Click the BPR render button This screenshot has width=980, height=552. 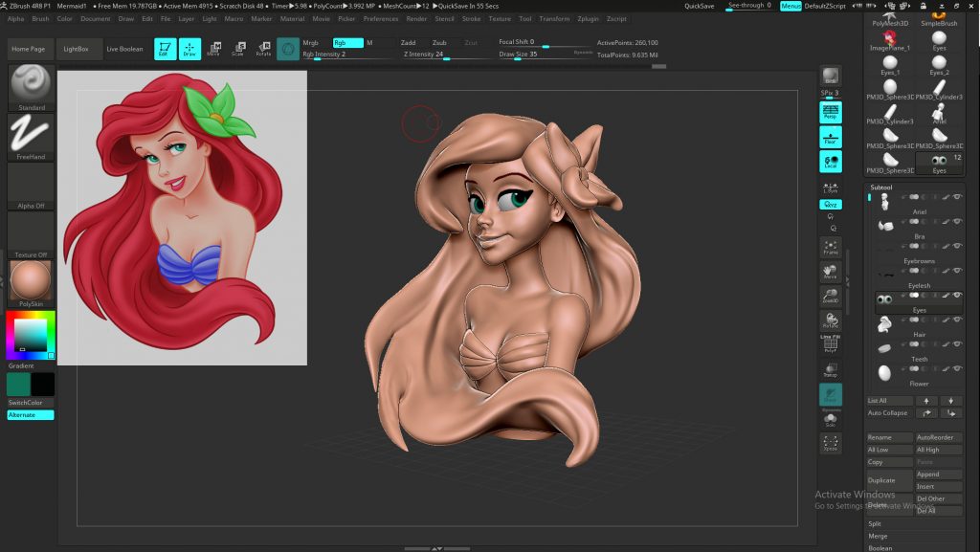(830, 77)
